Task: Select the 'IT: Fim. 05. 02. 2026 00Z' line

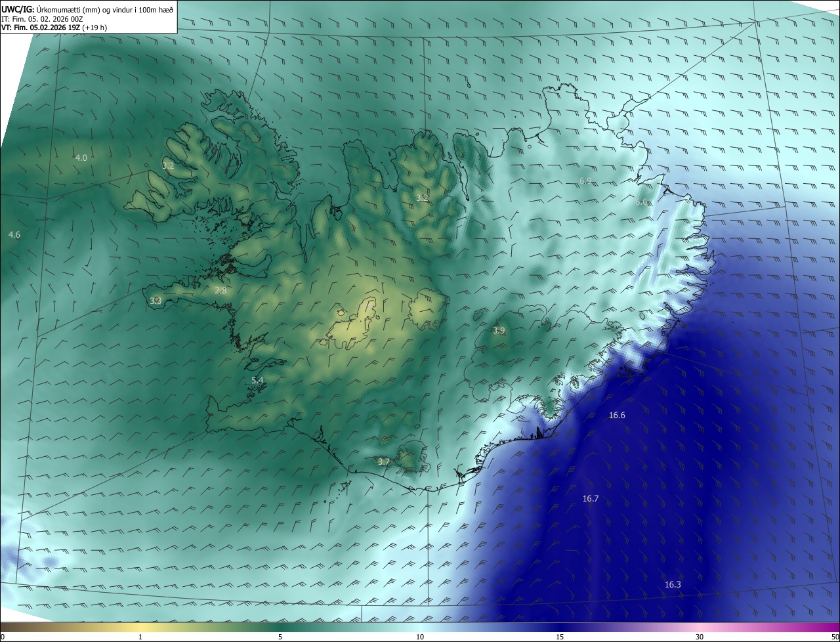Action: [42, 19]
